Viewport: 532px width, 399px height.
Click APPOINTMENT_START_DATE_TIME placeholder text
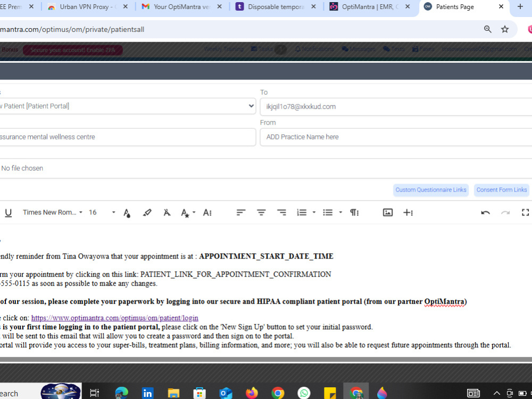(267, 256)
